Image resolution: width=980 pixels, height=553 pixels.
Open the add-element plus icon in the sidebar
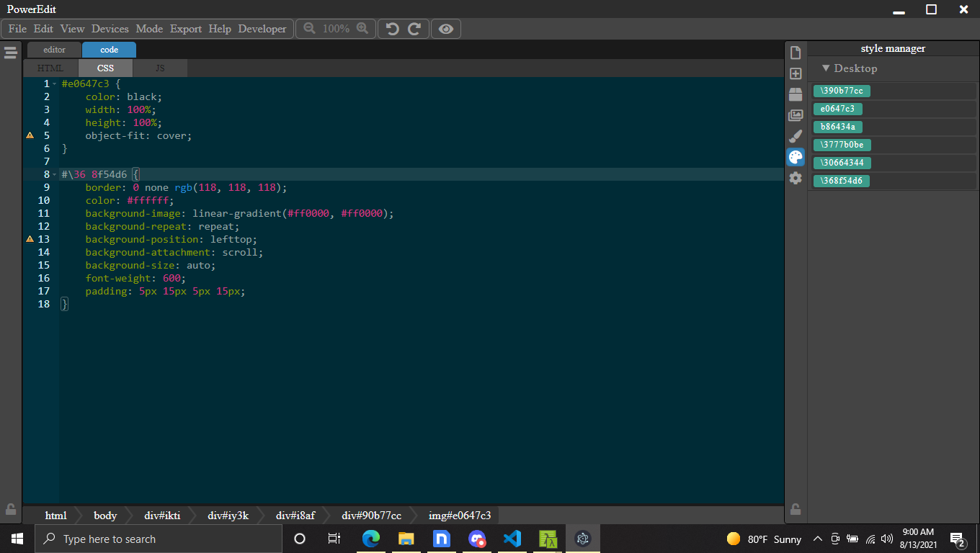click(x=796, y=73)
